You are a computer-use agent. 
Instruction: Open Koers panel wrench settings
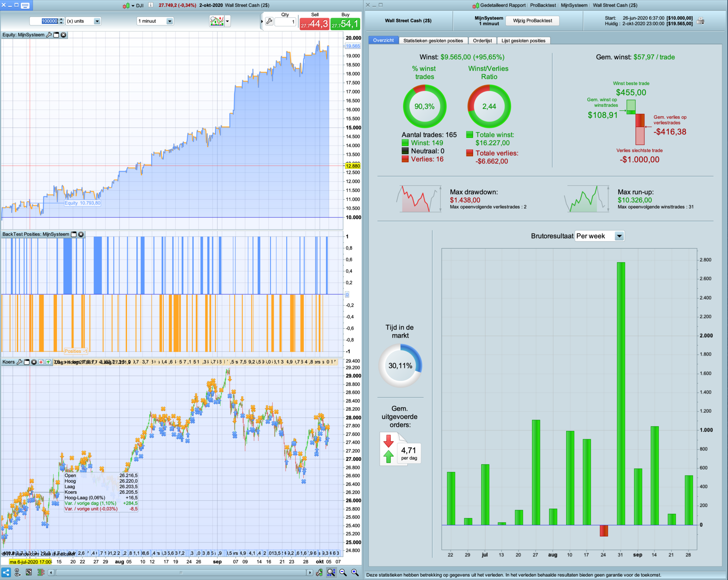[x=20, y=362]
